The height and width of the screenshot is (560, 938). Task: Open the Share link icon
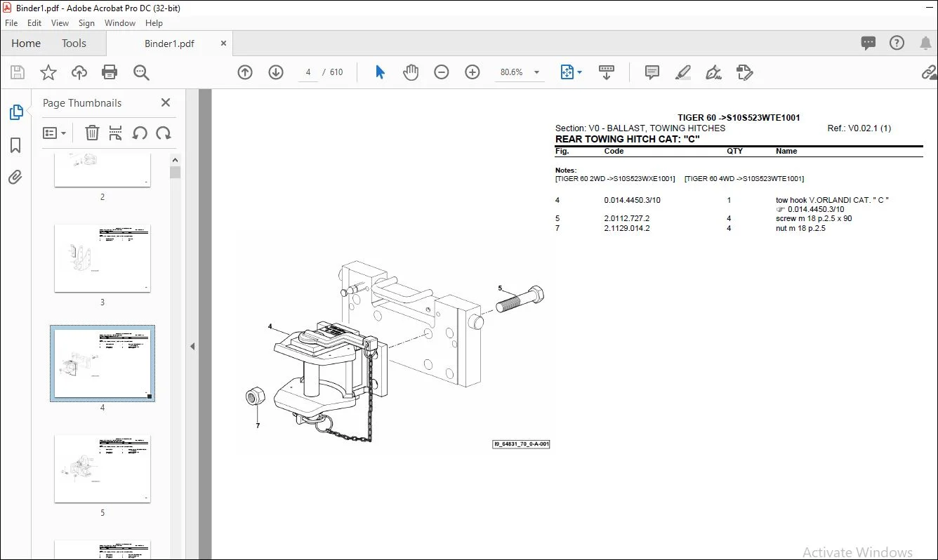tap(930, 72)
